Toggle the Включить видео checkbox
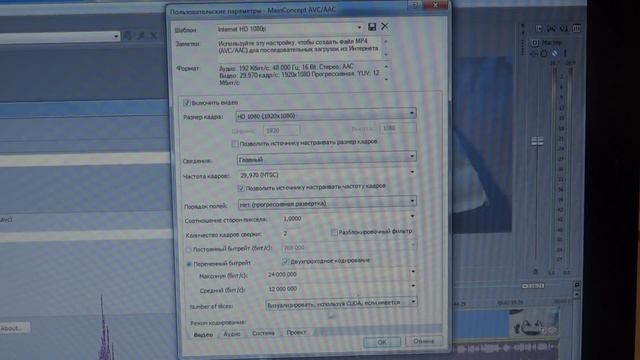 click(x=187, y=102)
